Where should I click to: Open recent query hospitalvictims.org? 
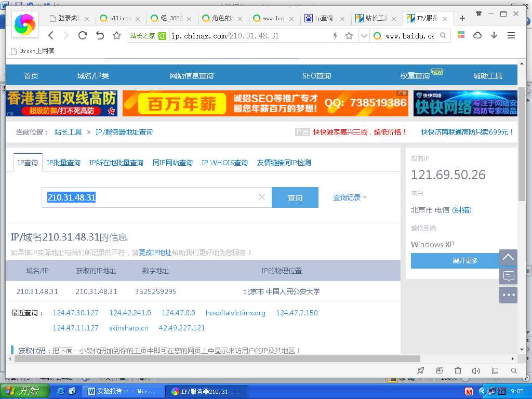click(235, 313)
